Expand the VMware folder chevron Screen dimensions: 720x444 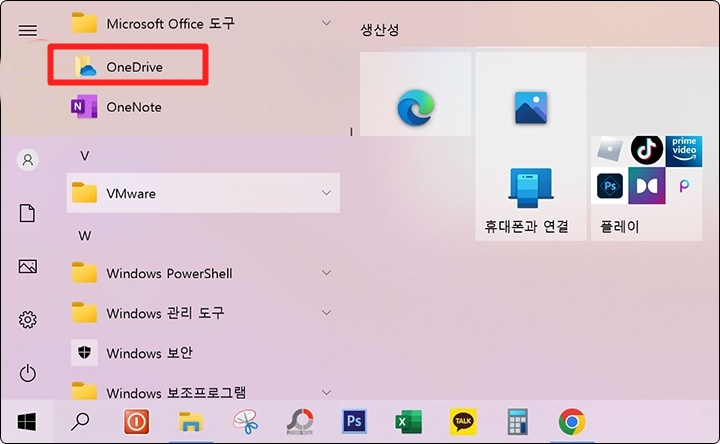[x=326, y=193]
